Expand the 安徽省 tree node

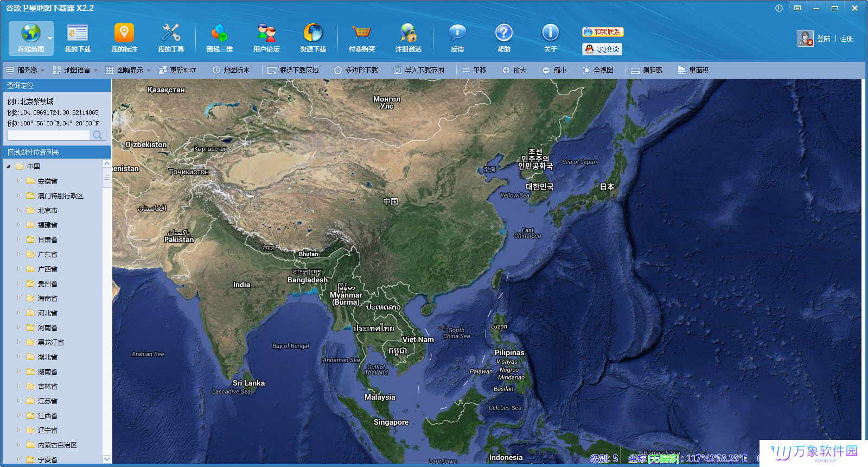coord(18,181)
